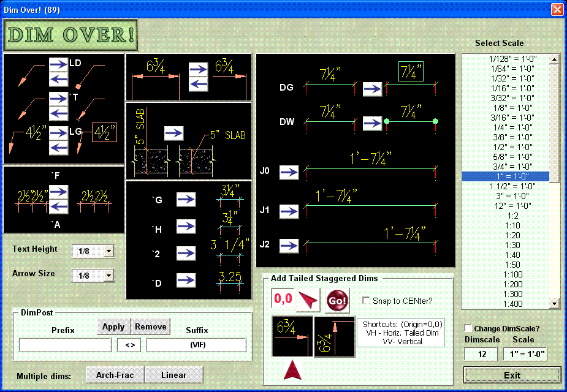Click the Dimscale field showing 12

tap(482, 354)
